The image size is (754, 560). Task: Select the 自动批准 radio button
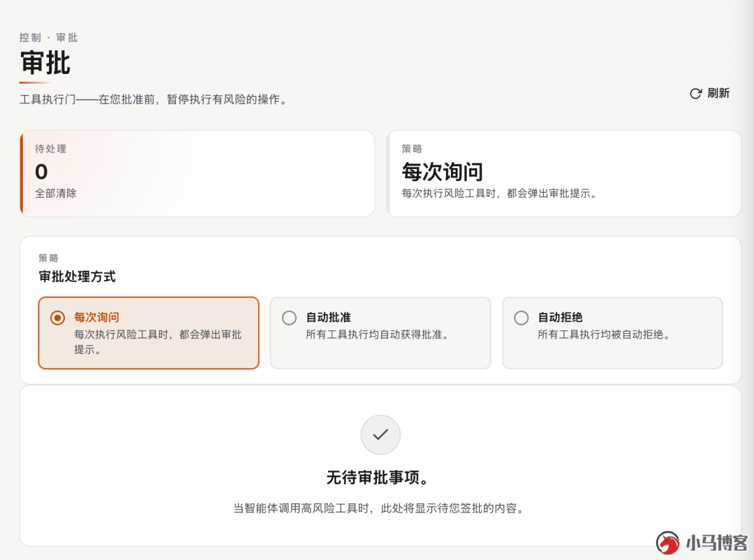289,318
